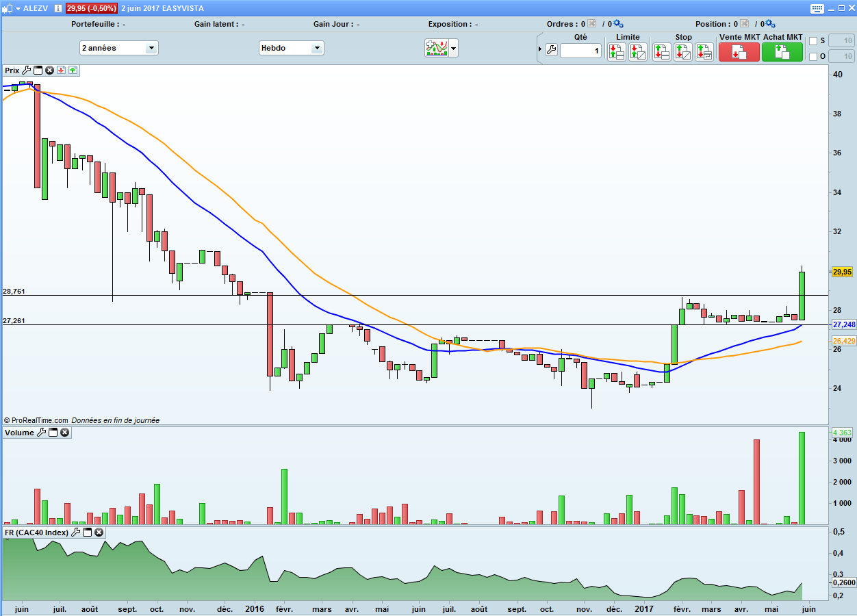The height and width of the screenshot is (616, 857).
Task: Expand the indicators icon dropdown arrow
Action: [x=453, y=49]
